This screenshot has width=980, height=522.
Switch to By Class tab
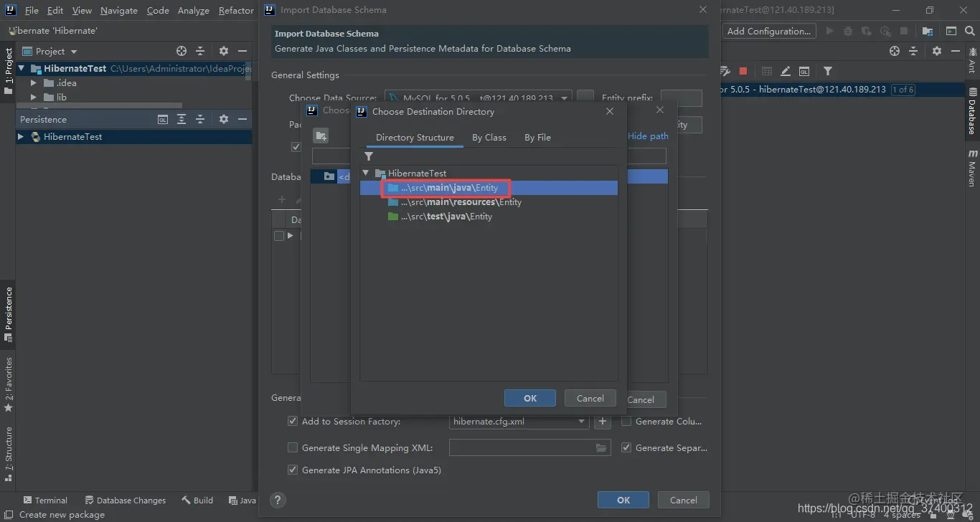click(x=489, y=138)
